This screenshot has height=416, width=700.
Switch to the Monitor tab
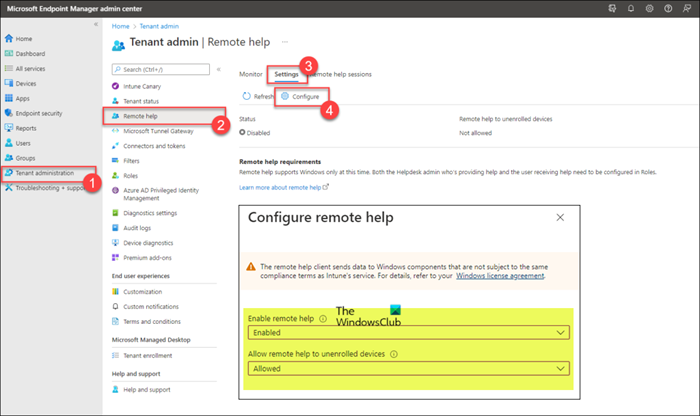point(251,74)
